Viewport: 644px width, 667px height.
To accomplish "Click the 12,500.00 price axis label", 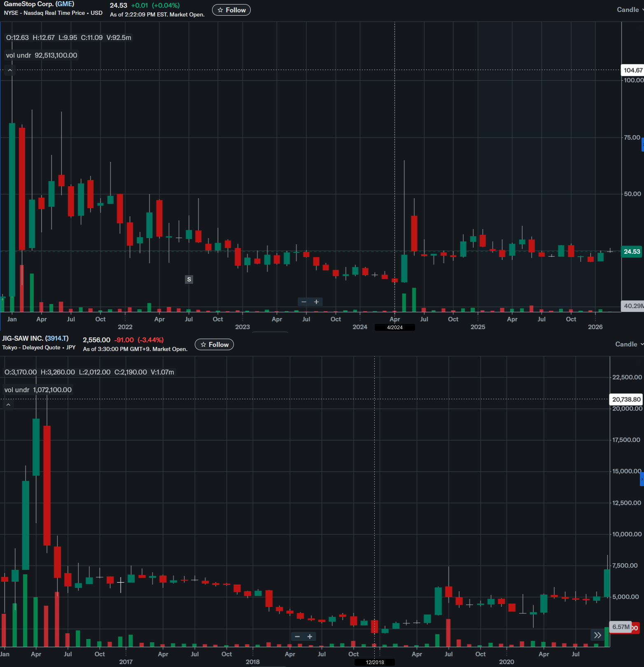I will tap(627, 503).
